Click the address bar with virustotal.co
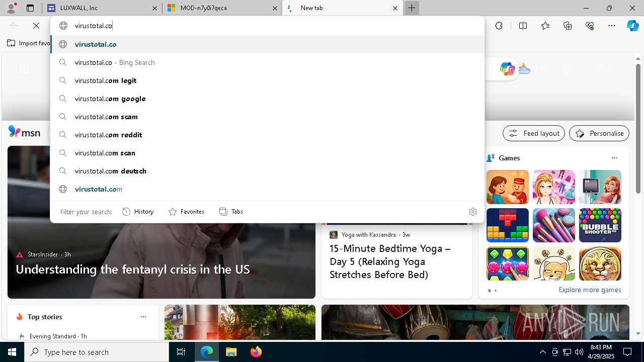Screen dimensions: 644x362 (x=267, y=26)
